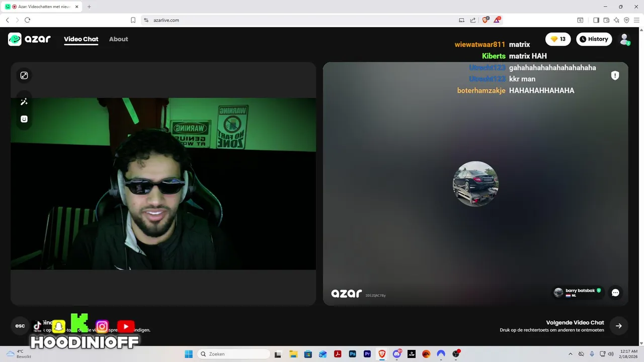Screen dimensions: 644x362
Task: Click chat username Kiberts
Action: 494,56
